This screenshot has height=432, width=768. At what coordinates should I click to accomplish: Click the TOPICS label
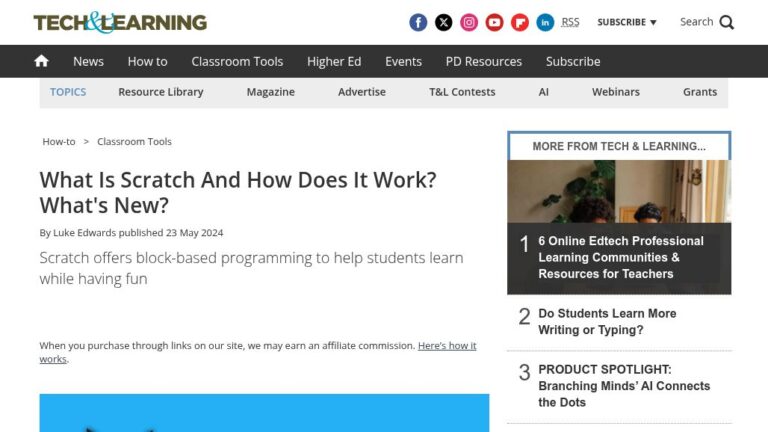tap(68, 92)
